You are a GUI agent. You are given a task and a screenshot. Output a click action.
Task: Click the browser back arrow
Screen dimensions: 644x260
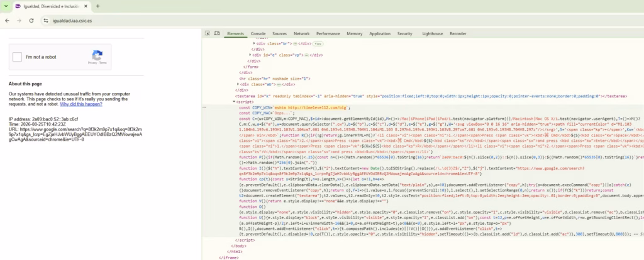(7, 21)
